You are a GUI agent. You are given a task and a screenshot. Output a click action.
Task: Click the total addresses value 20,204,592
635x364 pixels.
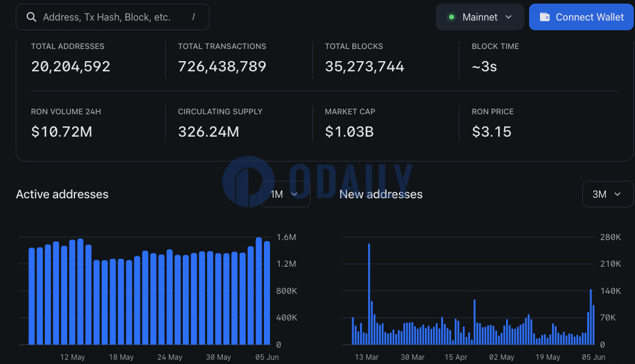pos(70,67)
